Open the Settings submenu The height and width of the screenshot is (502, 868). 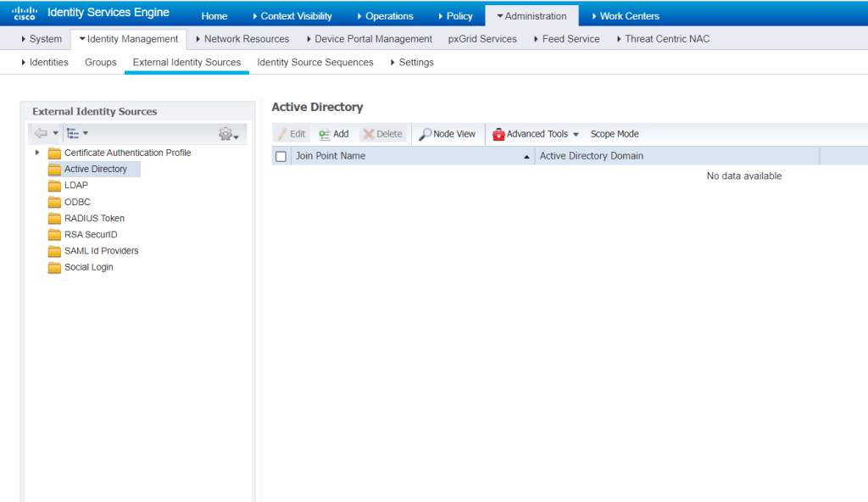point(412,62)
